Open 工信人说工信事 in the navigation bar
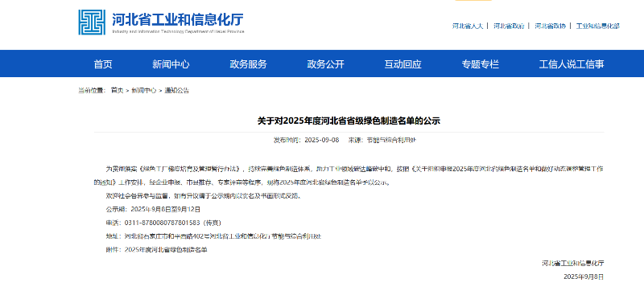This screenshot has height=295, width=644. point(572,64)
